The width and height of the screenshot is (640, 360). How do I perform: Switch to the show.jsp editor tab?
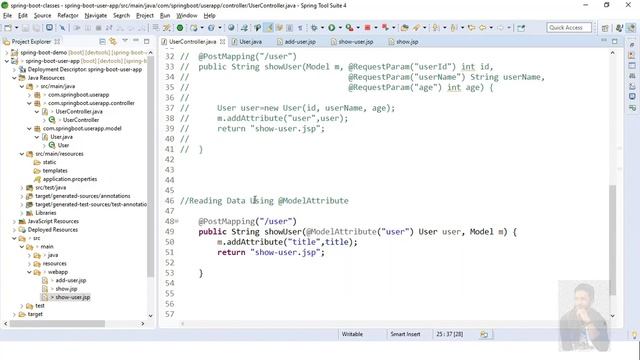pos(403,42)
